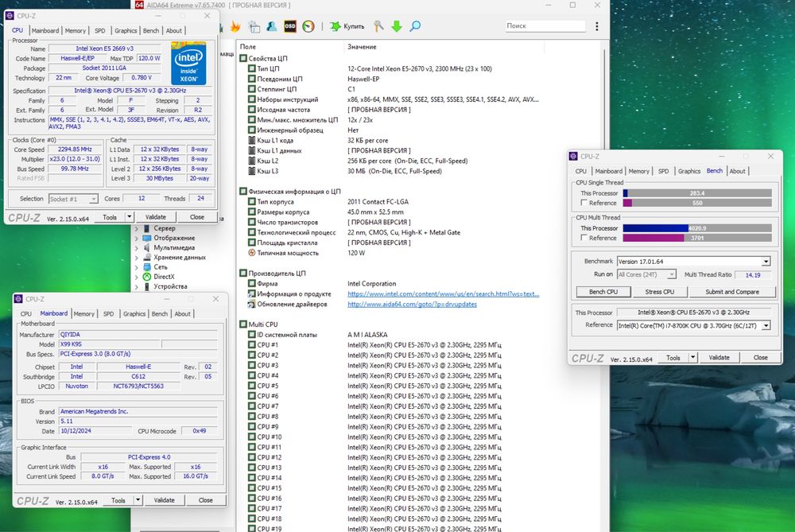Screen dimensions: 795x532
Task: Click the DirectX green Xbox icon in the tree
Action: [x=147, y=277]
